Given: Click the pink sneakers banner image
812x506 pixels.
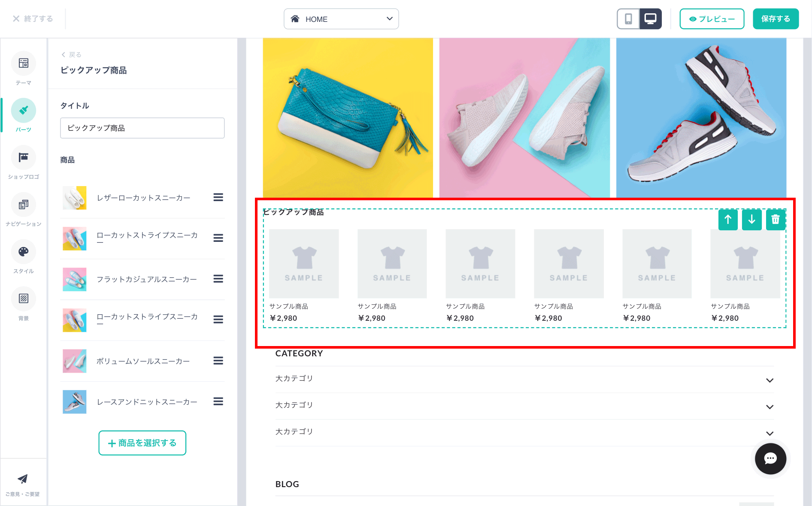Looking at the screenshot, I should 524,118.
